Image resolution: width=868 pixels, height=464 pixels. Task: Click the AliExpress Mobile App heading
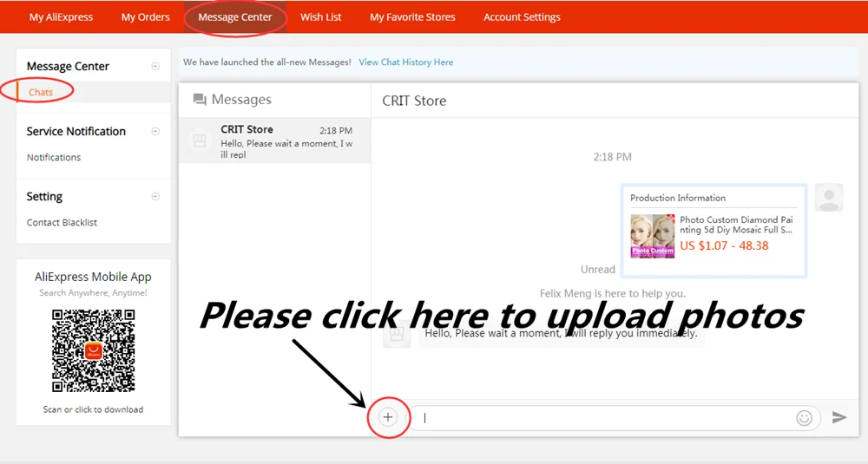click(93, 277)
